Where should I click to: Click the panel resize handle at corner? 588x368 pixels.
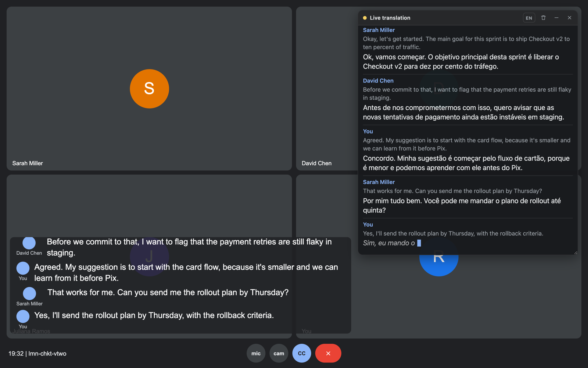[575, 252]
